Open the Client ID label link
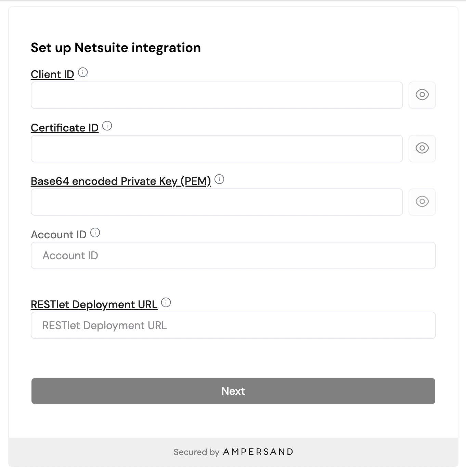Screen dimensions: 466x476 point(52,74)
